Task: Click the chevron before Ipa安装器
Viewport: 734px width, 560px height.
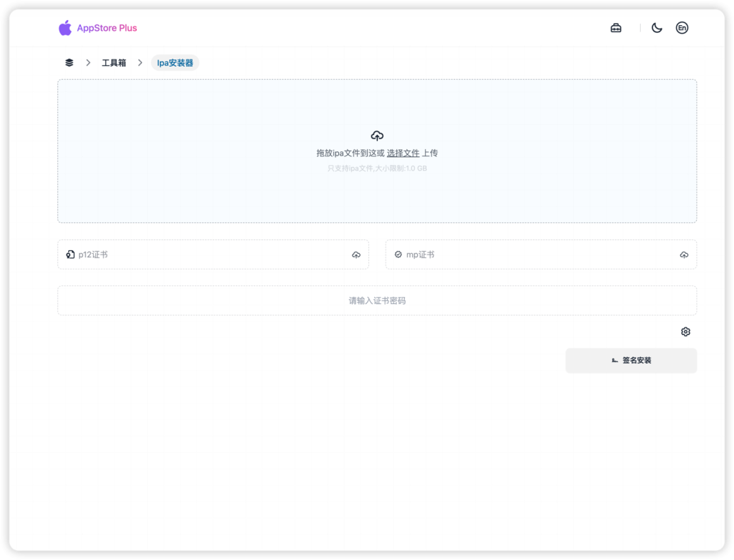Action: [x=140, y=63]
